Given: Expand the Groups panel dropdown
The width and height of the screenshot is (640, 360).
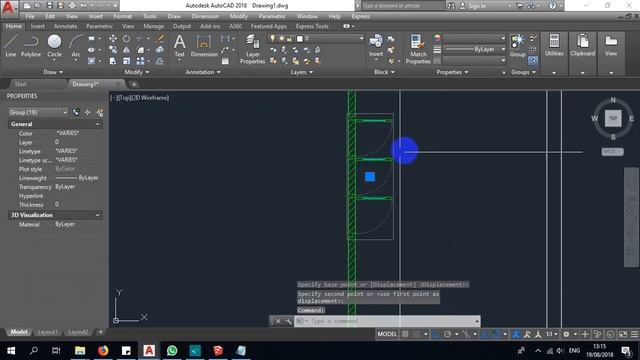Looking at the screenshot, I should (524, 72).
